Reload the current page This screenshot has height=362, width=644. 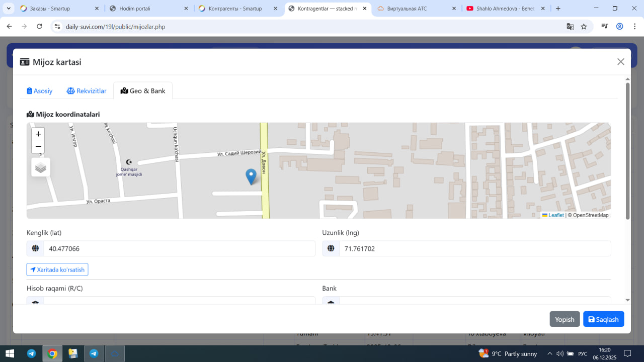coord(40,27)
